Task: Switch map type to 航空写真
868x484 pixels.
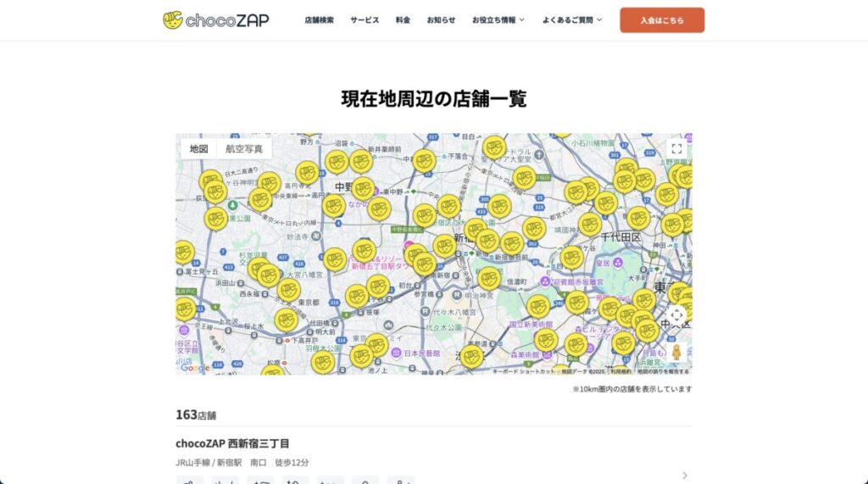Action: [244, 148]
